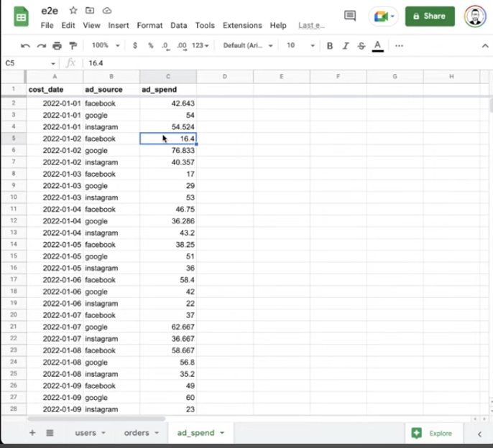Add a new sheet
Viewport: 493px width, 448px height.
32,433
